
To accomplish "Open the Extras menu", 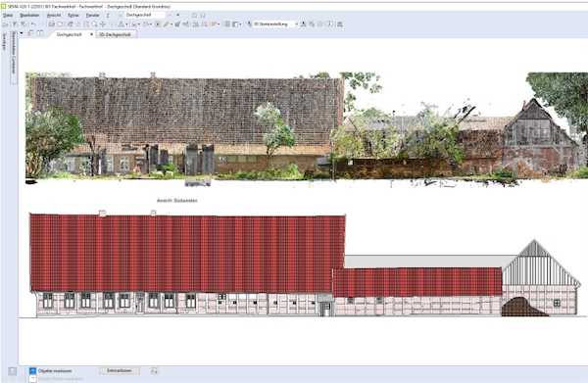I will point(73,16).
